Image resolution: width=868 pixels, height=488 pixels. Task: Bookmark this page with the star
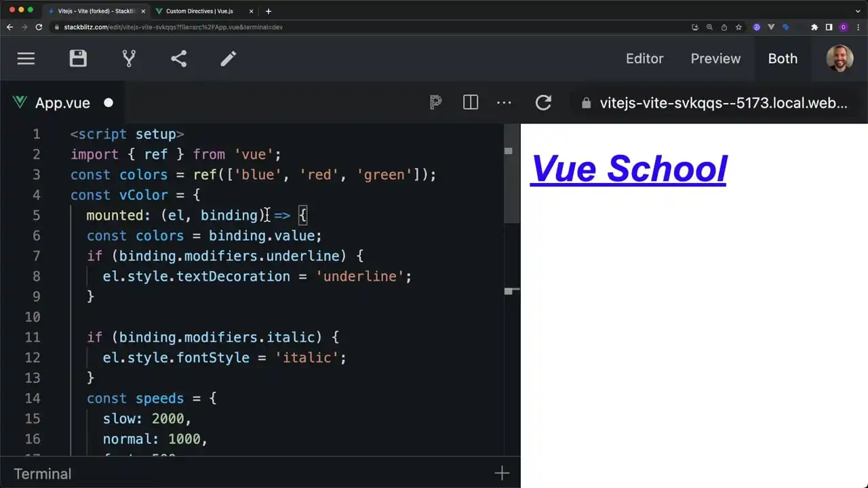click(x=738, y=27)
